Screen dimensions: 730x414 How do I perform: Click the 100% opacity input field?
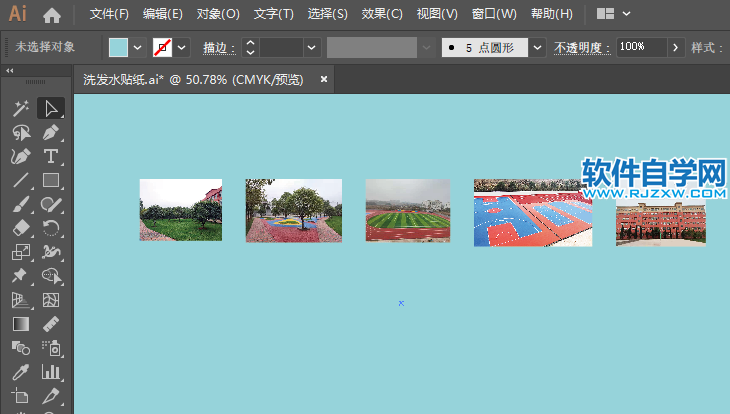tap(642, 48)
